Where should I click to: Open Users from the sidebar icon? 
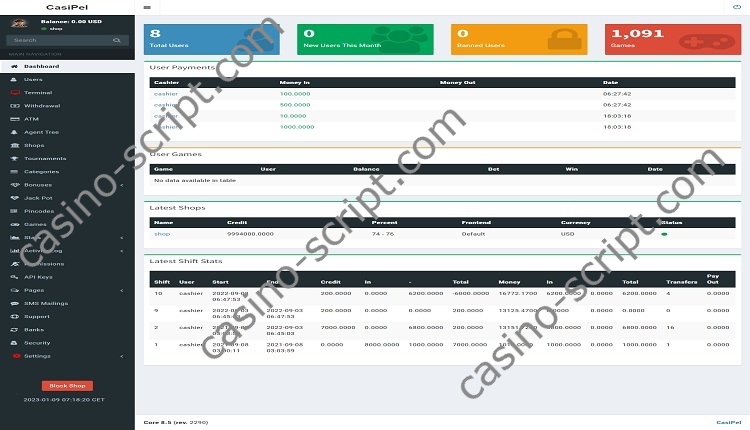tap(14, 79)
